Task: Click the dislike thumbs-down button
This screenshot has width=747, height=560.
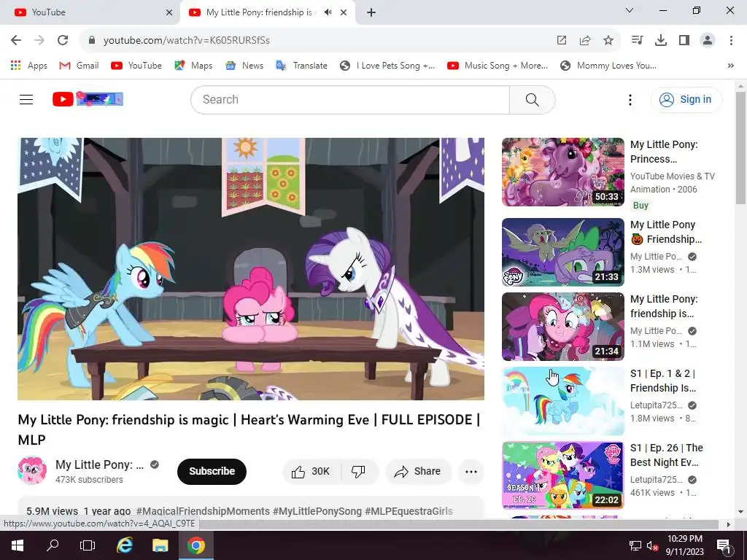Action: pyautogui.click(x=358, y=472)
